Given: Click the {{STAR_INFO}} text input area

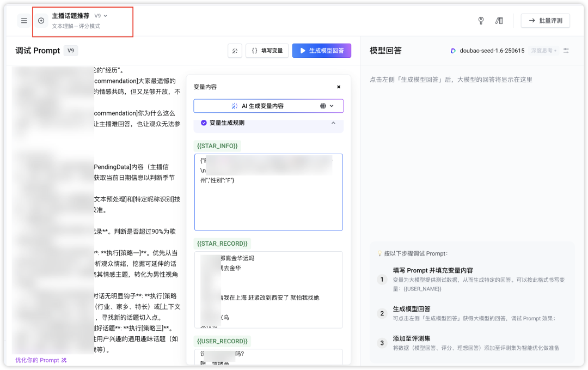Looking at the screenshot, I should pos(268,192).
